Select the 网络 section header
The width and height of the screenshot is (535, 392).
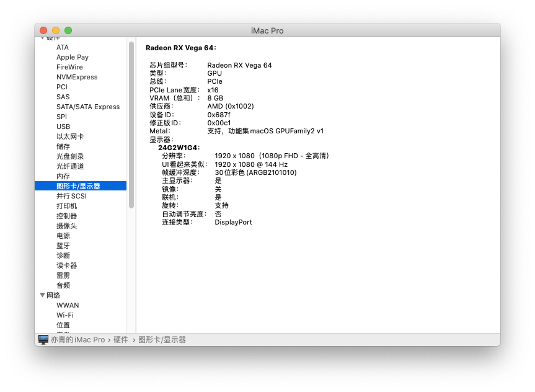(53, 295)
